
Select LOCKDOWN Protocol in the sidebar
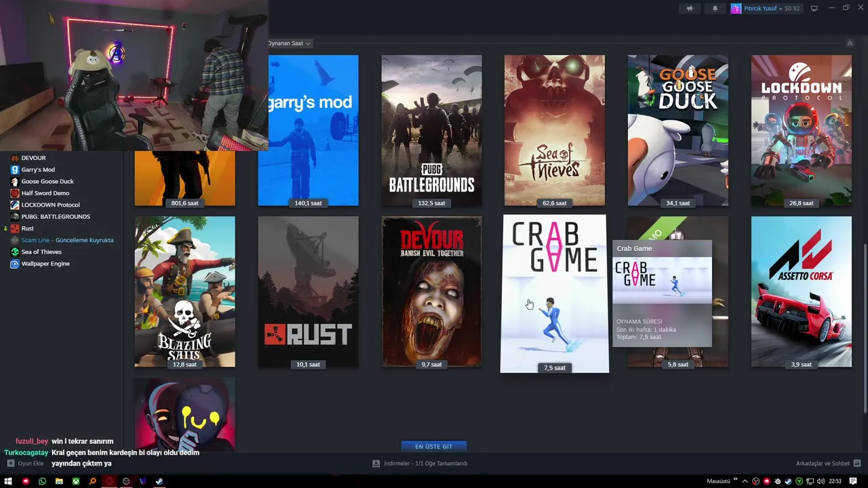[x=50, y=205]
